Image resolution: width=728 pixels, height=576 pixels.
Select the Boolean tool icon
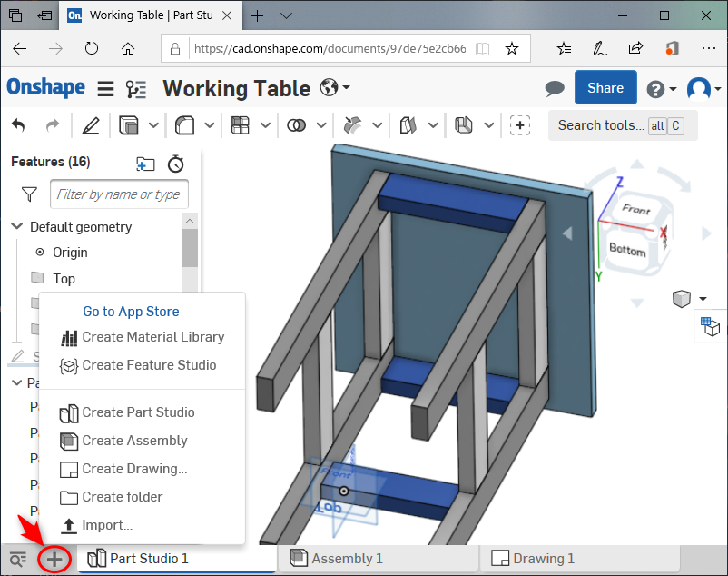[x=296, y=125]
